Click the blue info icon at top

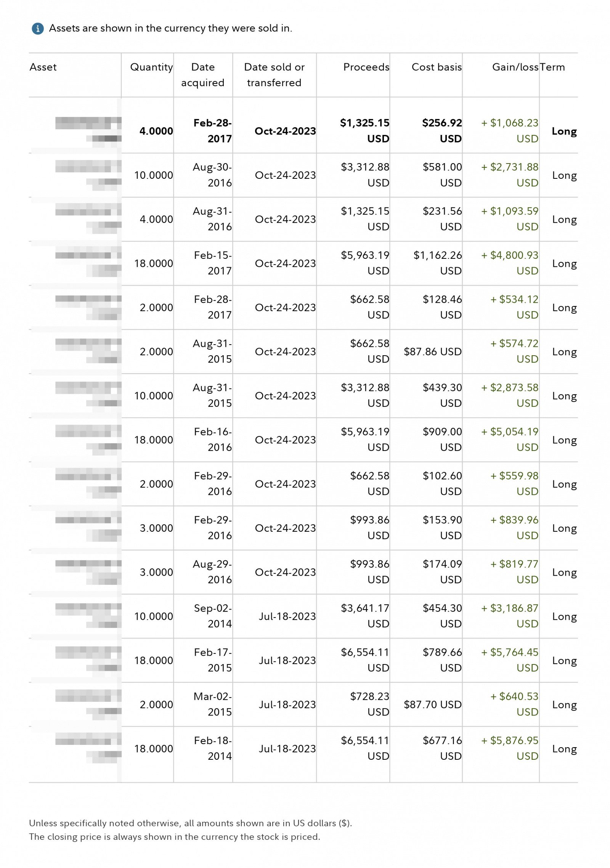click(37, 28)
